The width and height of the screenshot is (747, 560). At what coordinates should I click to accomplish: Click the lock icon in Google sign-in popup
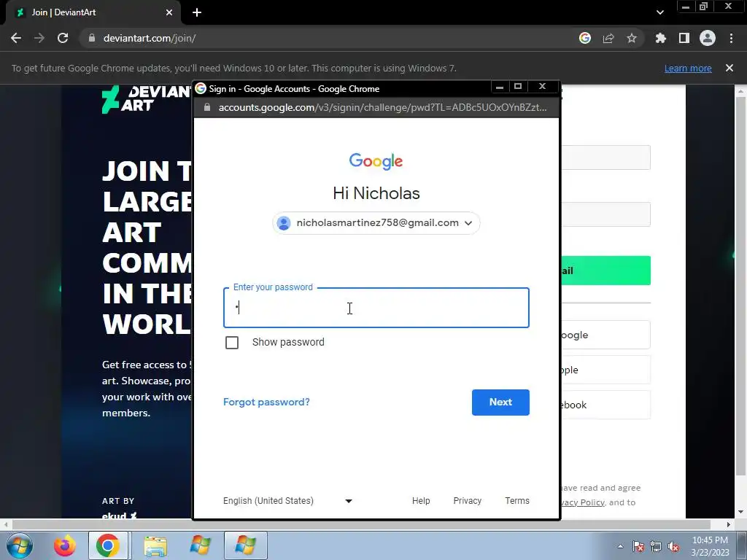206,107
